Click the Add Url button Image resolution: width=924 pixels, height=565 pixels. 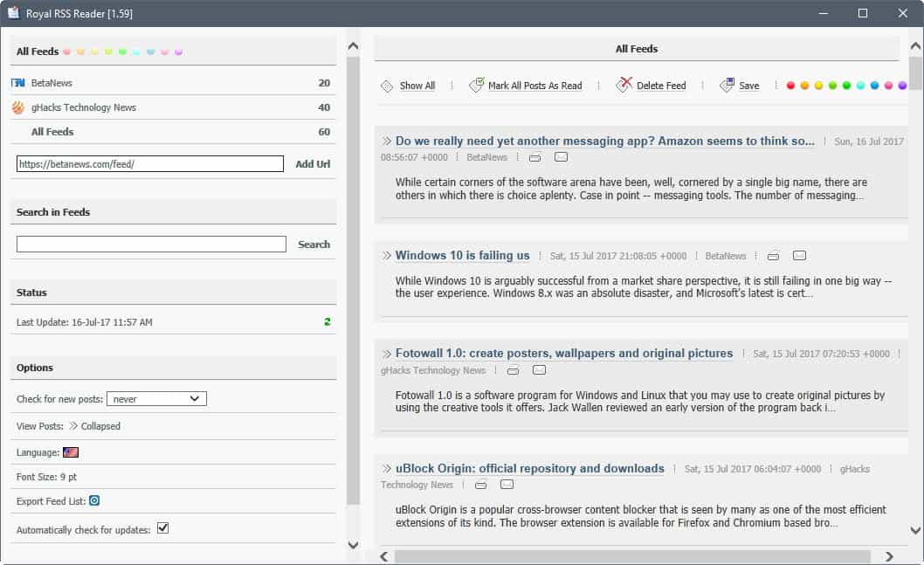tap(313, 164)
